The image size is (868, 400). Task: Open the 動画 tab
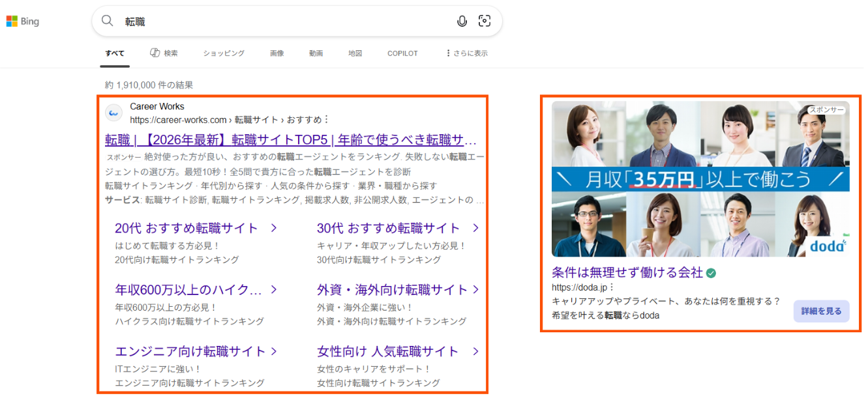(x=316, y=53)
